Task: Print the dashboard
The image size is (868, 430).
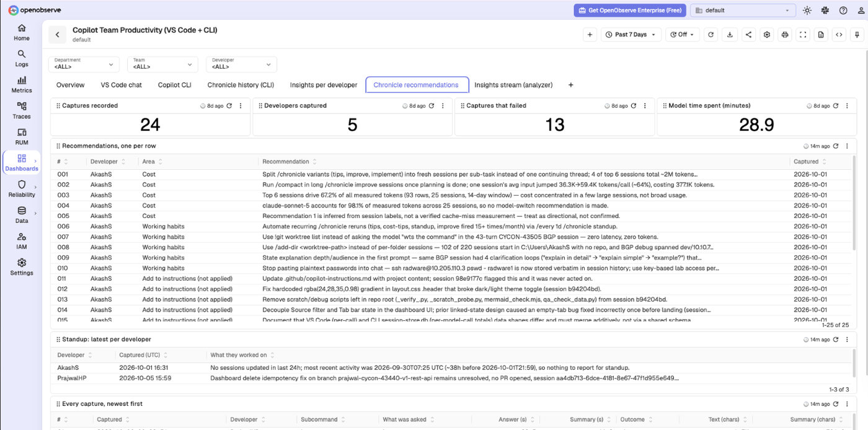Action: 785,35
